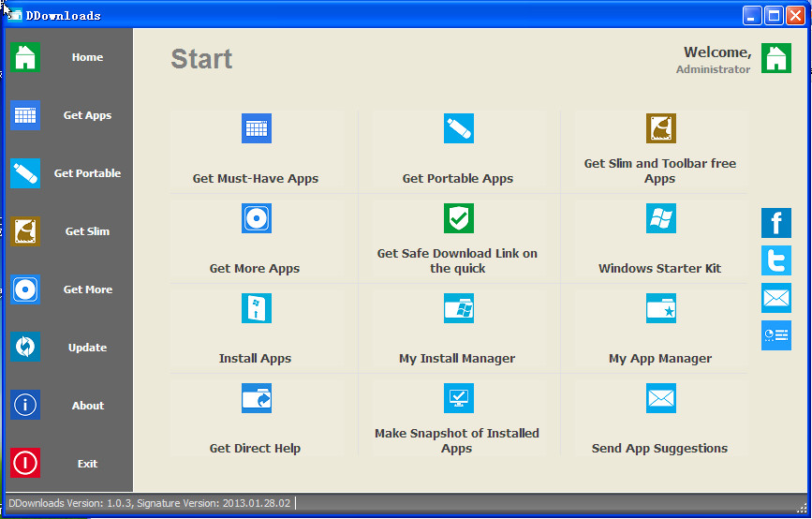Open the Twitter icon on right edge
Screen dimensions: 812x519
[776, 260]
